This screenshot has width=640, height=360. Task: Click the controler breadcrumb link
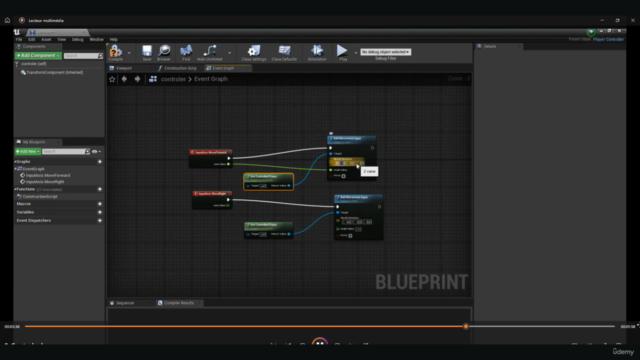pyautogui.click(x=173, y=79)
